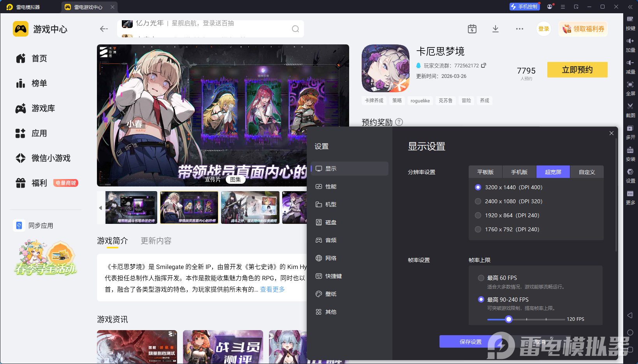Switch to the 游戏简介 tab
The height and width of the screenshot is (364, 638).
112,241
